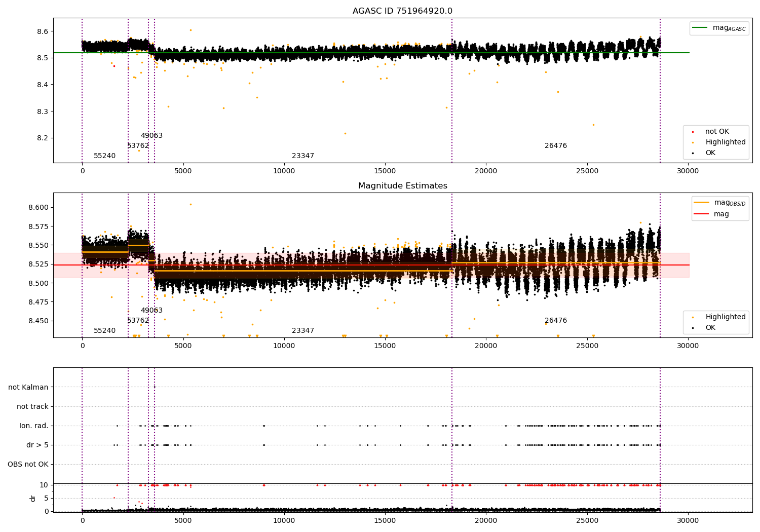Click the red mag legend line sample
Viewport: 760px width, 532px height.
tap(702, 214)
